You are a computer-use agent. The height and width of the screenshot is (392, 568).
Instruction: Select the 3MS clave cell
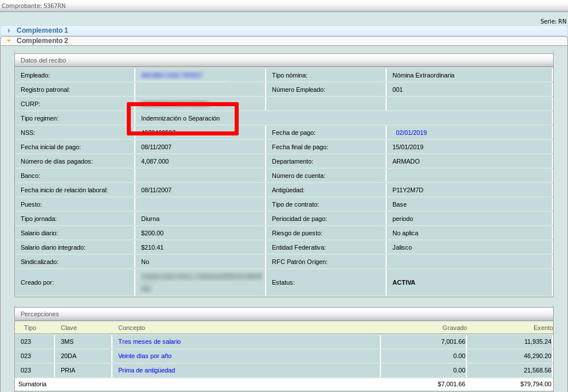(68, 341)
